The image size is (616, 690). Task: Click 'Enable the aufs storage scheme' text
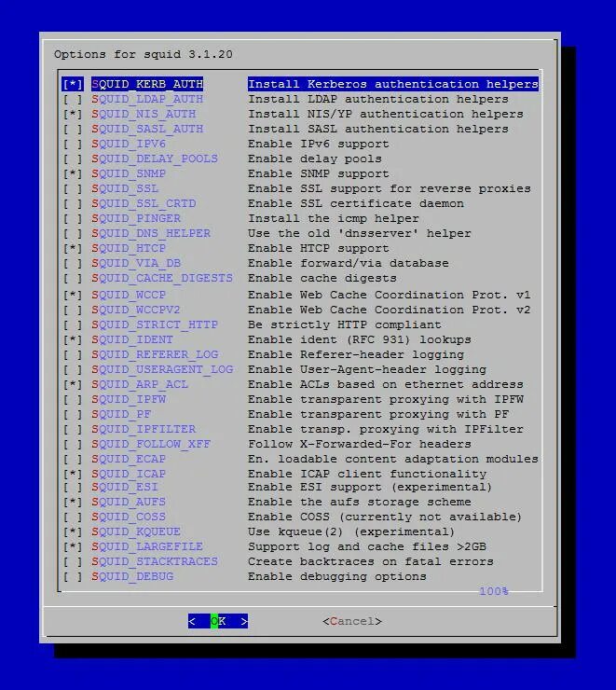tap(359, 503)
